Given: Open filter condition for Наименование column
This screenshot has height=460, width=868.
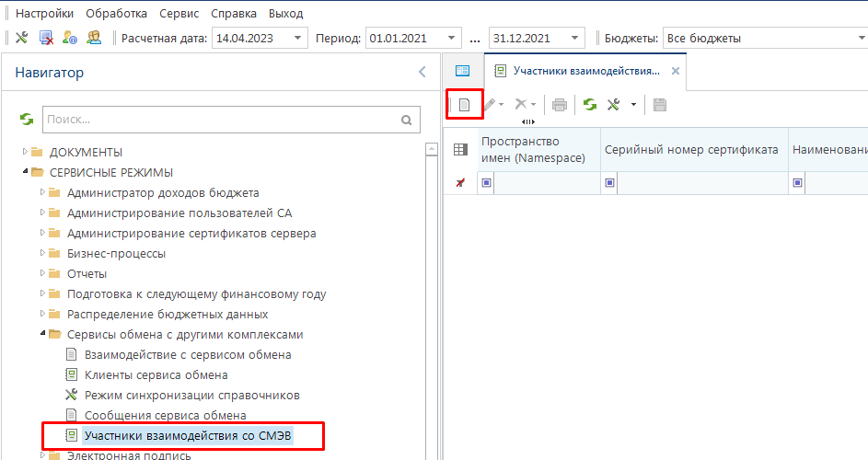Looking at the screenshot, I should coord(798,183).
